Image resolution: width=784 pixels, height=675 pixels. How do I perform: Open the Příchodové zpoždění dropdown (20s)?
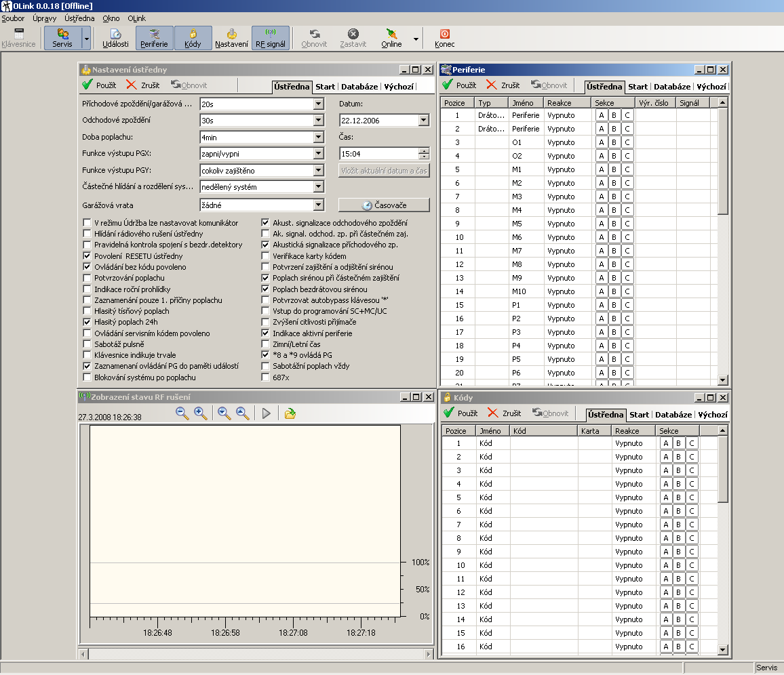coord(319,104)
